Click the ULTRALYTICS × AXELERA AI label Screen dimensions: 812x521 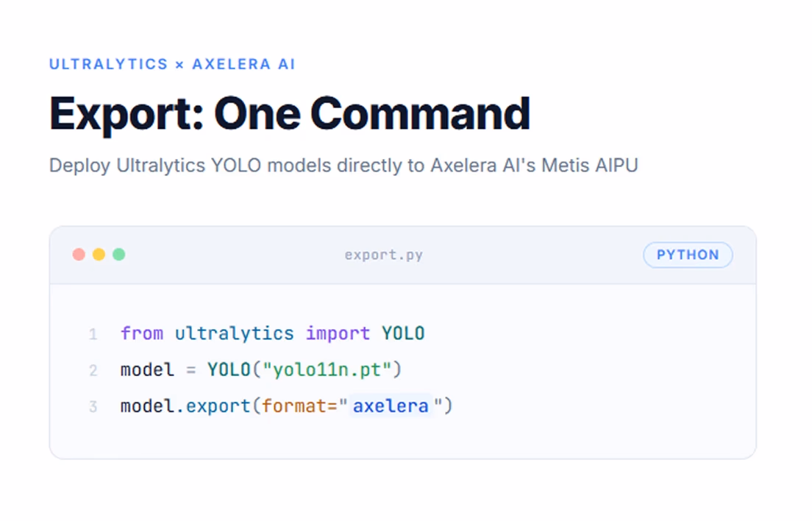click(x=172, y=64)
